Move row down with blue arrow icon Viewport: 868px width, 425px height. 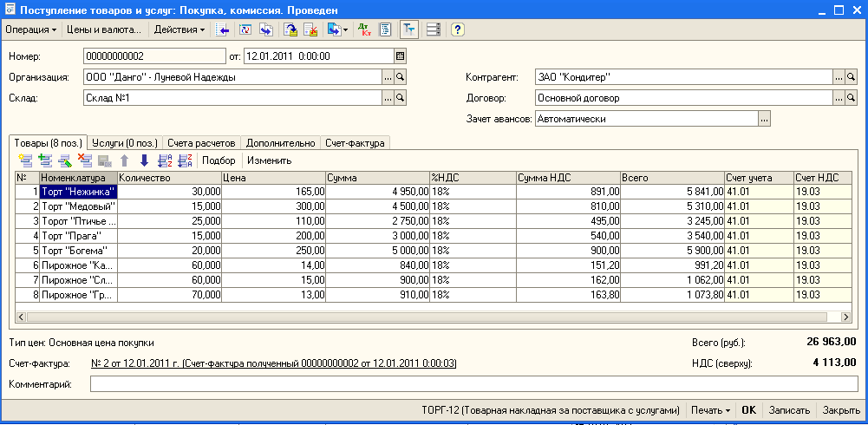[x=144, y=160]
